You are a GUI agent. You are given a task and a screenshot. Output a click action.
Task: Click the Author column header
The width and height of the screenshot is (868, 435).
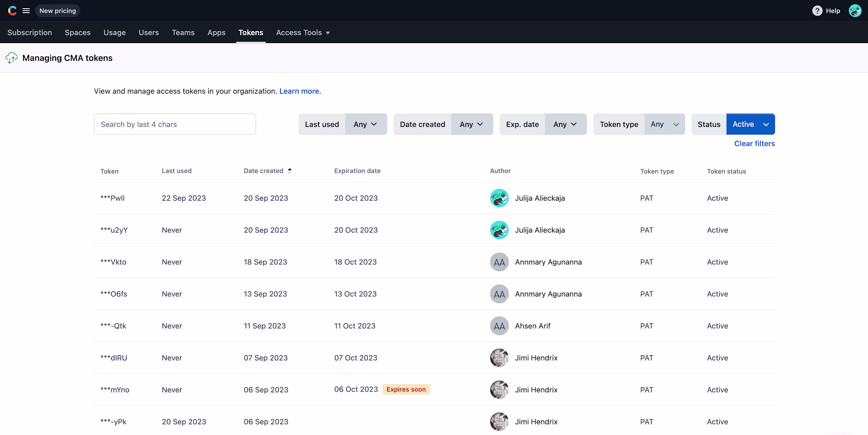point(500,171)
